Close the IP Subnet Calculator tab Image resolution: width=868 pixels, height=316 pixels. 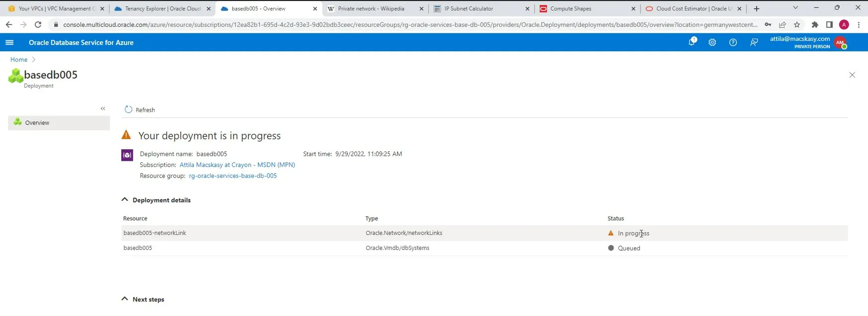coord(527,8)
